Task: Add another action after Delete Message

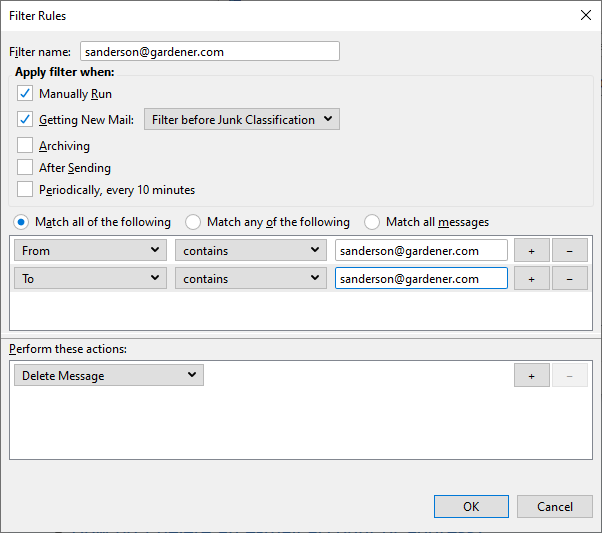Action: tap(531, 376)
